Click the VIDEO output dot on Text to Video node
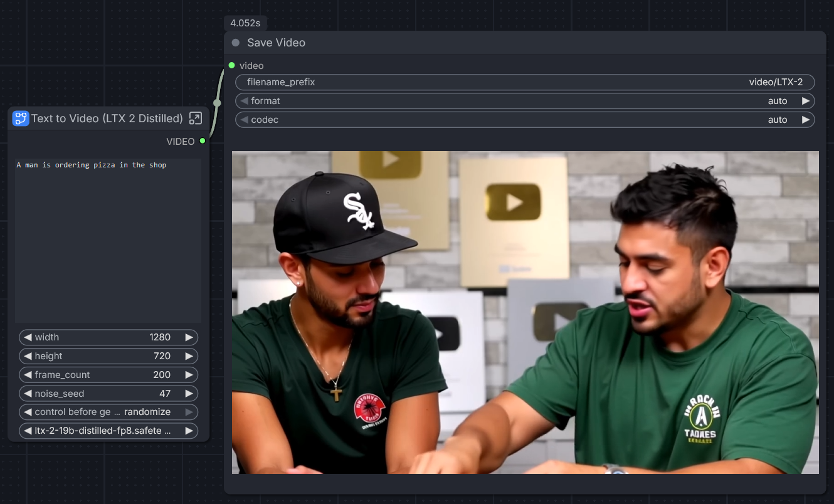 point(203,141)
